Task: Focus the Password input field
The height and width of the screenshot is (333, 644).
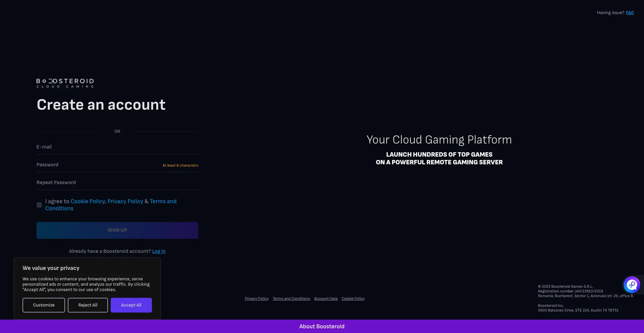Action: click(x=117, y=165)
